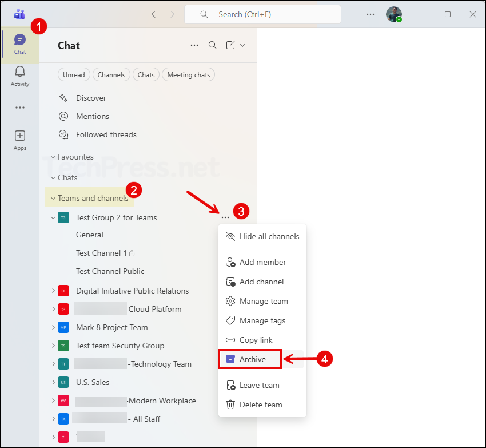Select the Chat icon in left sidebar

[x=19, y=41]
